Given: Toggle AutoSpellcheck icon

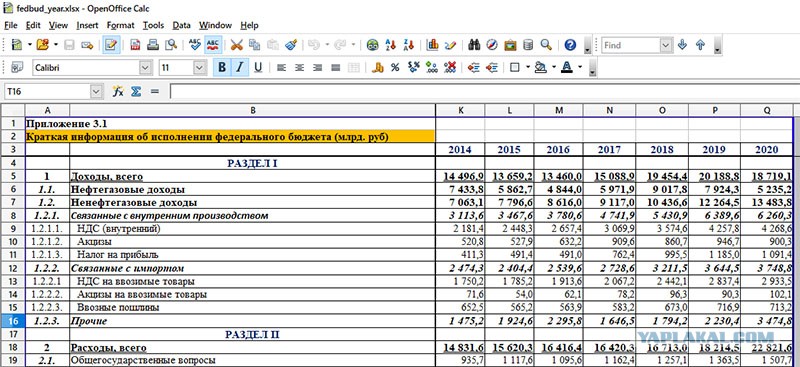Looking at the screenshot, I should pos(213,45).
